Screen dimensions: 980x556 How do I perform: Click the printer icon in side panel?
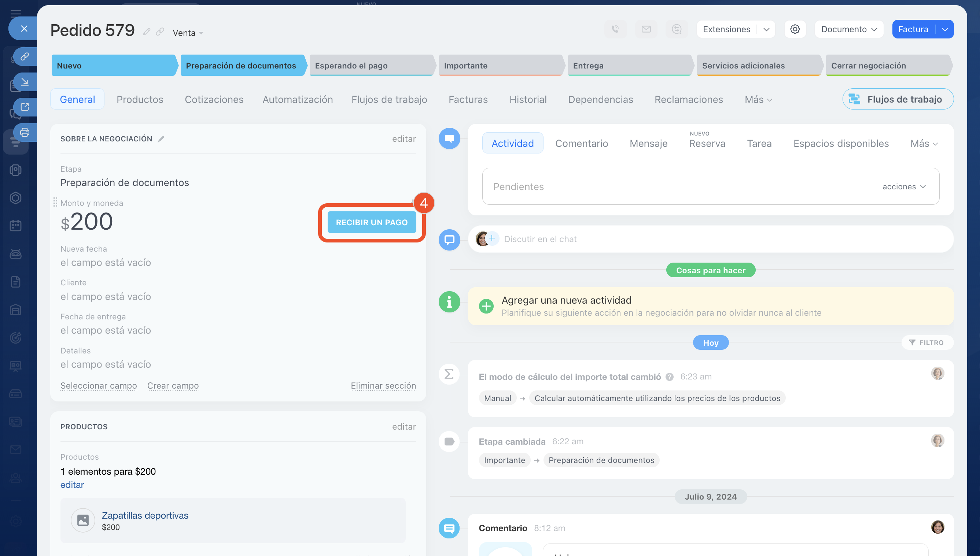tap(25, 133)
